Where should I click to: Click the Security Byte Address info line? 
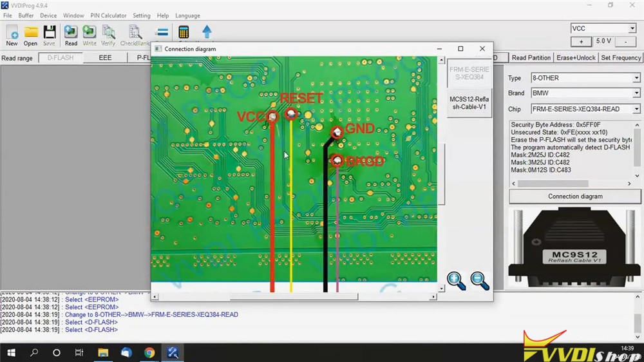coord(556,124)
